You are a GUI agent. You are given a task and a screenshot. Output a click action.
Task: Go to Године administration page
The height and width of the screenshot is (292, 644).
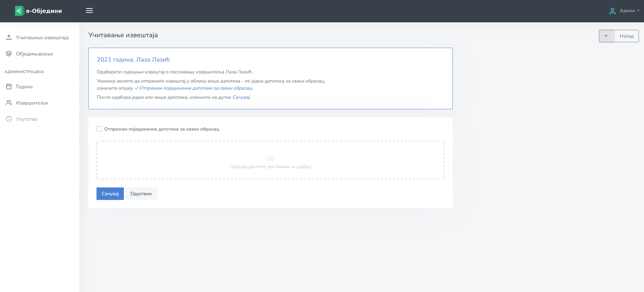click(x=24, y=87)
